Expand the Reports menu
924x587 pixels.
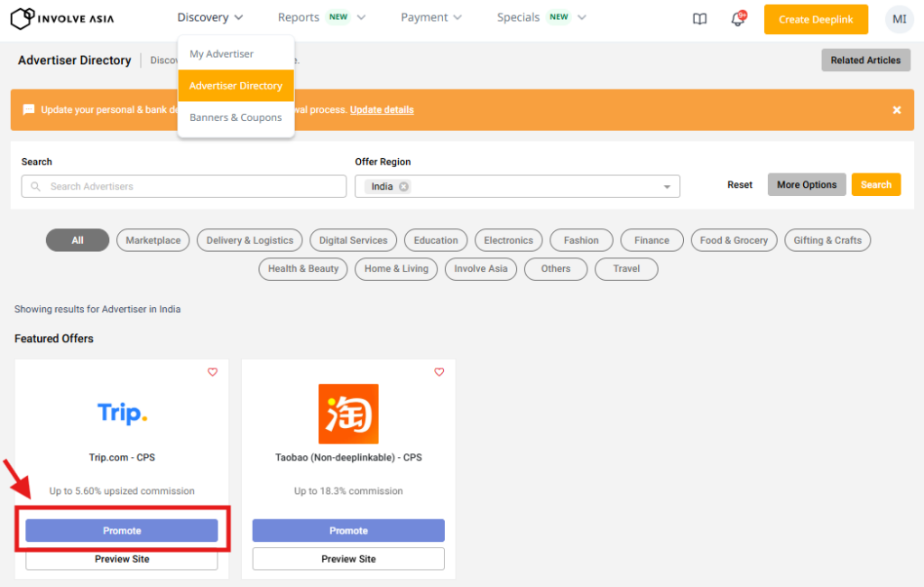click(x=321, y=17)
